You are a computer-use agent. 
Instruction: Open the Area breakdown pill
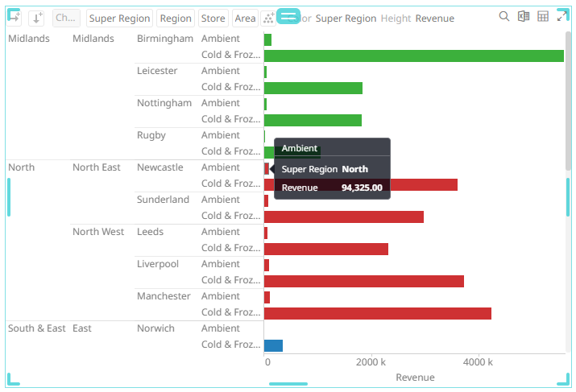tap(245, 19)
